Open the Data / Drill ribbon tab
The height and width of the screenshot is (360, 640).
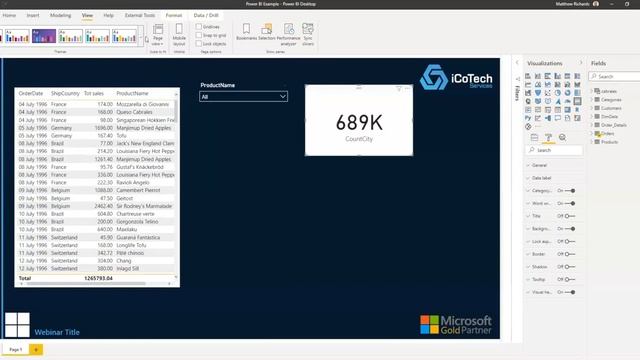click(206, 15)
